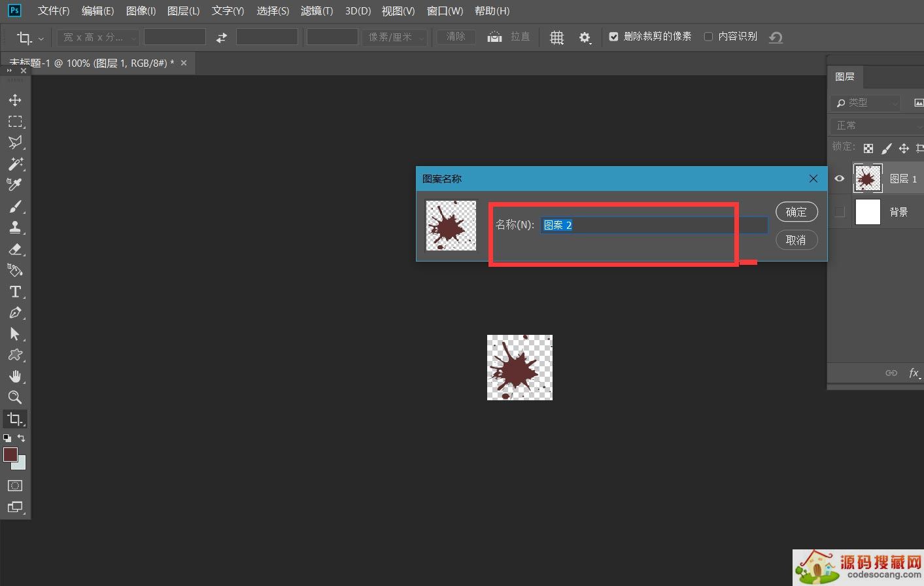Select the Magic Wand tool

pos(15,164)
